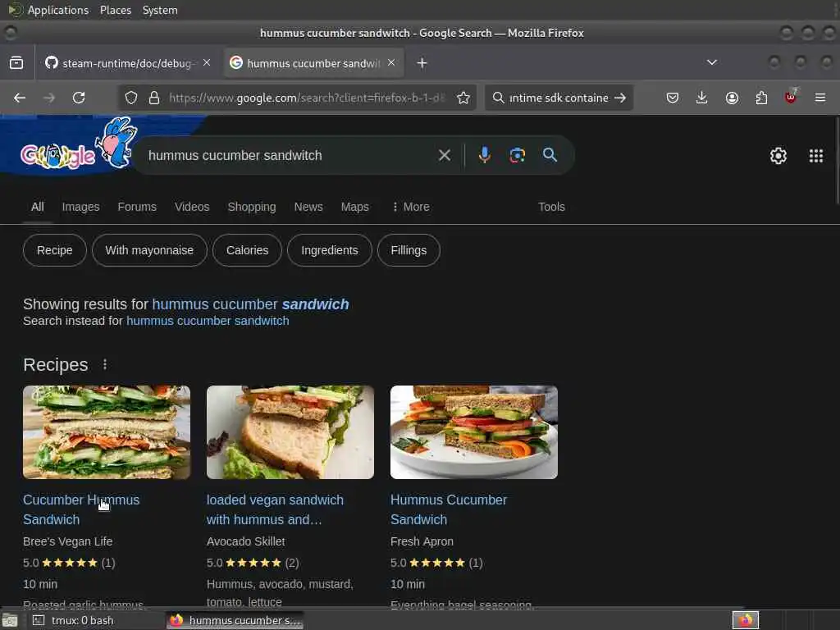Open corrected hummus cucumber sandwich results link

[251, 304]
